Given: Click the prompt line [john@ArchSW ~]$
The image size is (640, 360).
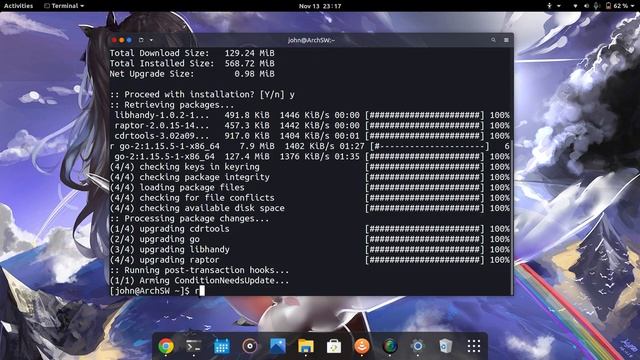Looking at the screenshot, I should pos(149,291).
